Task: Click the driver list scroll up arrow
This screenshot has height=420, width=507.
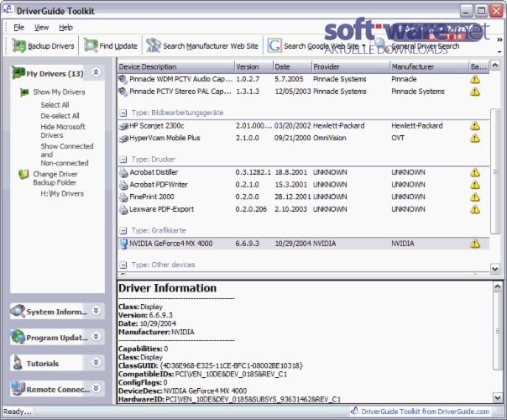Action: tap(495, 65)
